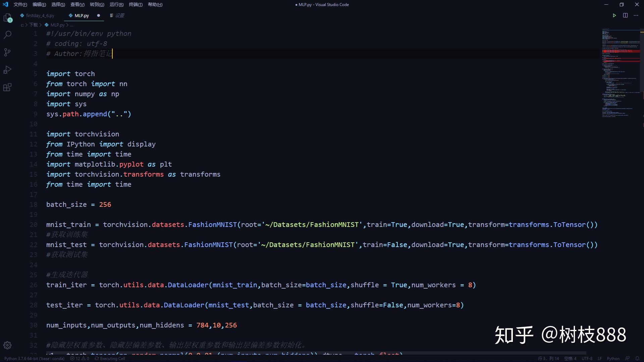Image resolution: width=644 pixels, height=362 pixels.
Task: Switch to the firstday_4_6.py tab
Action: (40, 15)
